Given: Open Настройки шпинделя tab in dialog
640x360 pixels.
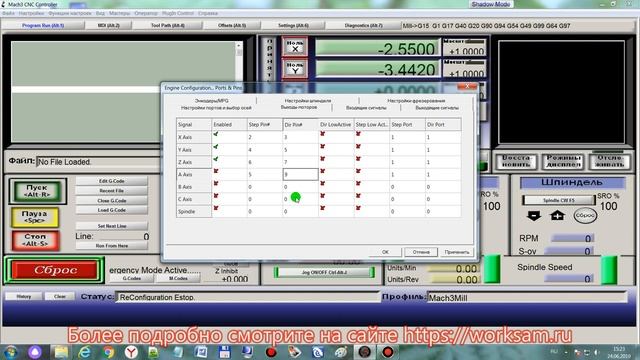Looking at the screenshot, I should tap(308, 100).
